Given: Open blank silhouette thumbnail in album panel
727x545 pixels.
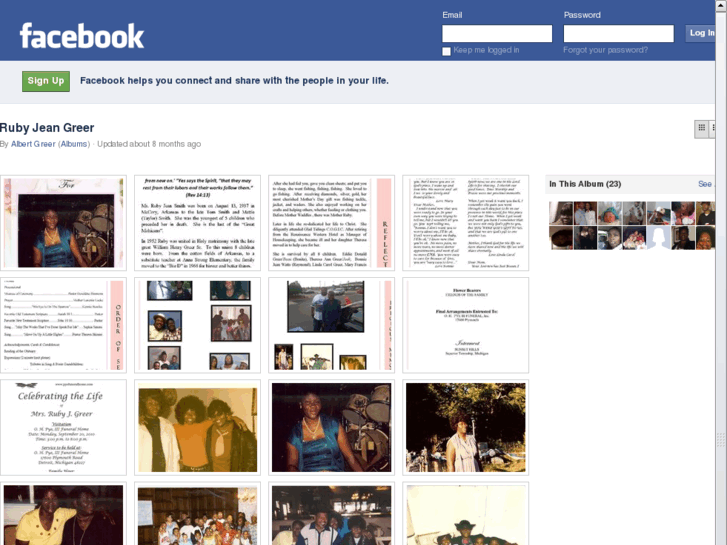Looking at the screenshot, I should (658, 237).
